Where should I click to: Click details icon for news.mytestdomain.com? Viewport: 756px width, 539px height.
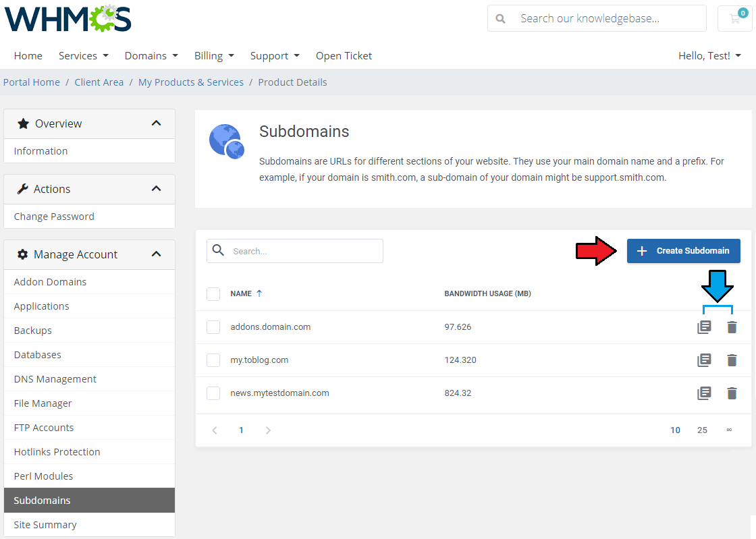(x=705, y=393)
